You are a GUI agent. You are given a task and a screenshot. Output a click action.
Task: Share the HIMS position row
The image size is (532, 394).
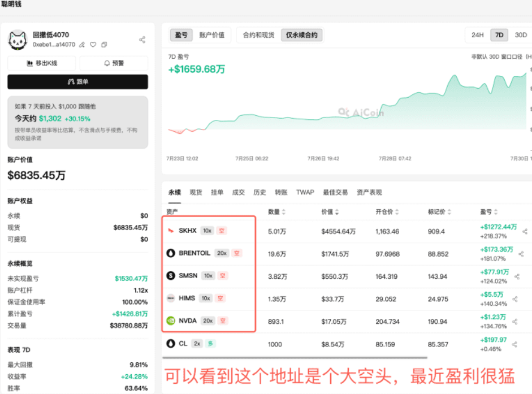click(515, 299)
